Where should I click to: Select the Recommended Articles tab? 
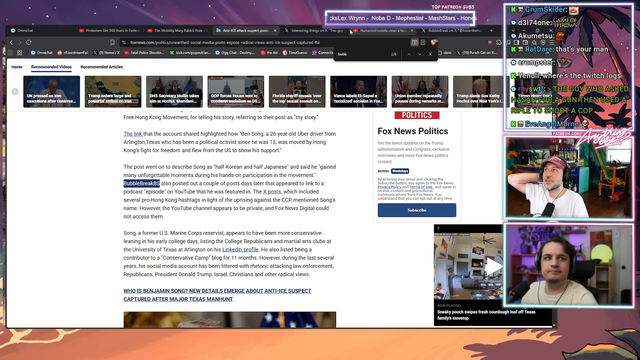pyautogui.click(x=102, y=67)
